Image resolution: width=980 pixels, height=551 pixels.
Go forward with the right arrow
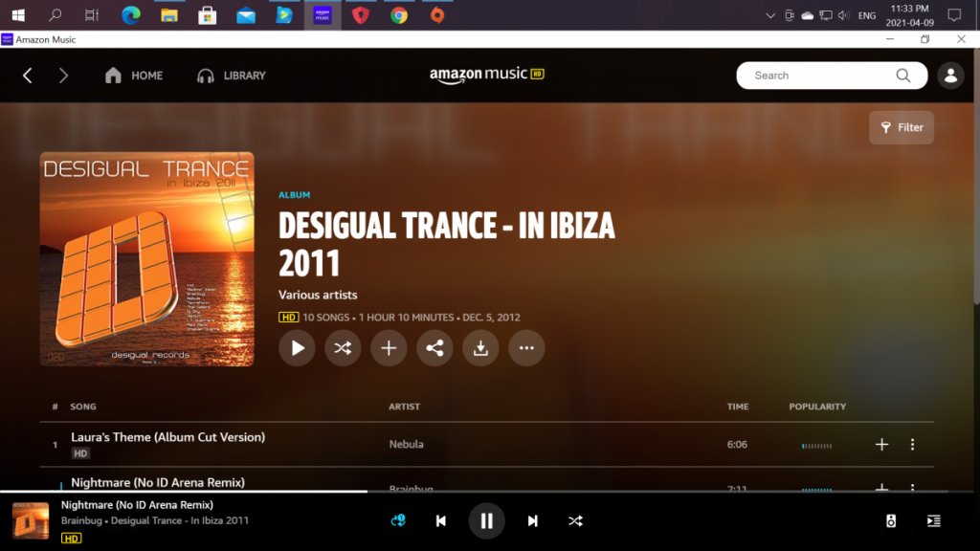tap(63, 76)
